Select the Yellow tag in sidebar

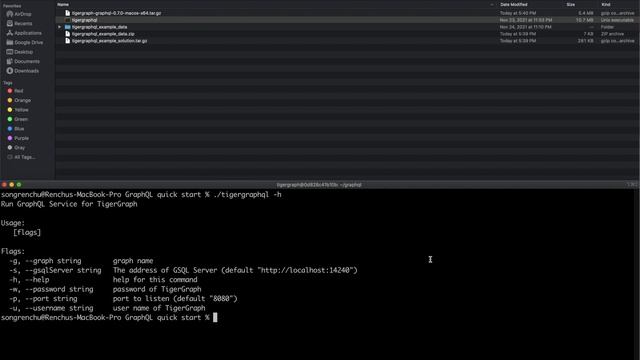pyautogui.click(x=18, y=109)
